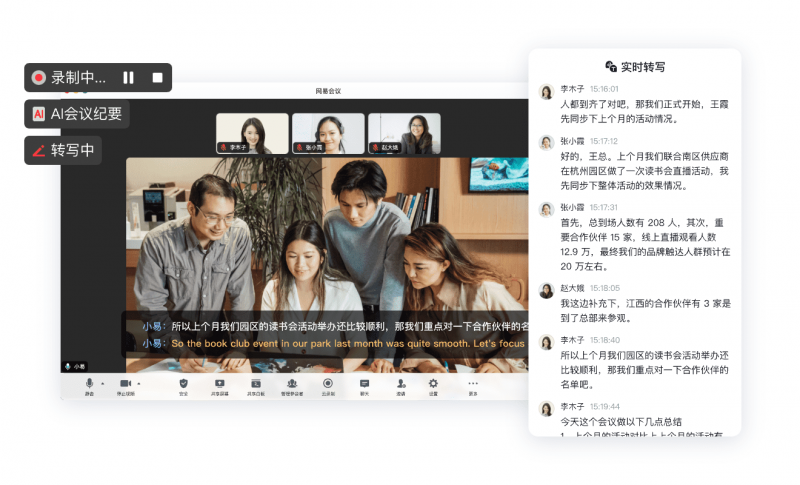
Task: Expand the 更多 three-dots menu
Action: click(x=473, y=384)
